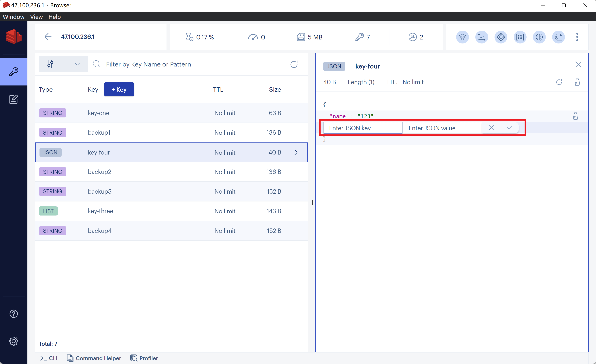Open Workbench from the left sidebar
596x364 pixels.
click(14, 99)
